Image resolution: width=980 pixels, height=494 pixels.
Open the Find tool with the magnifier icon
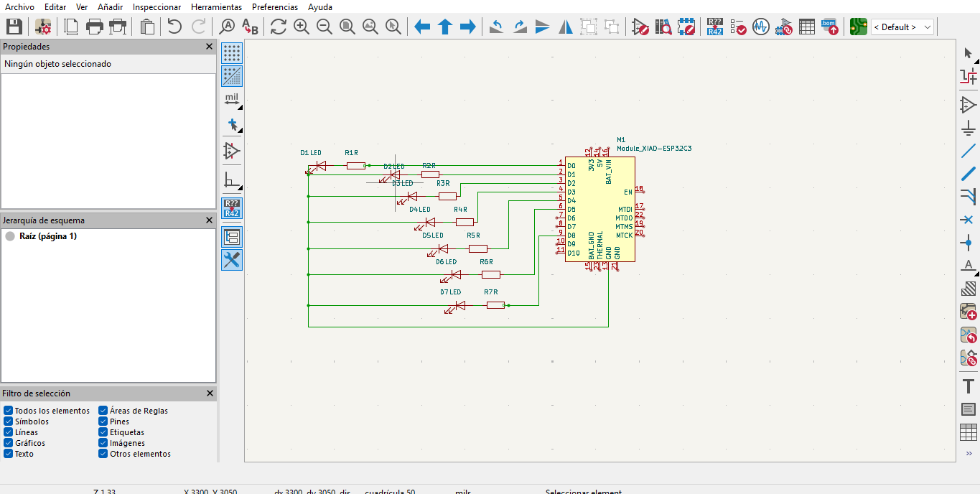click(227, 27)
